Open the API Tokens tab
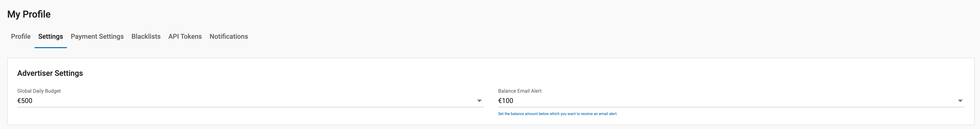Screen dimensions: 980x129 click(x=185, y=37)
